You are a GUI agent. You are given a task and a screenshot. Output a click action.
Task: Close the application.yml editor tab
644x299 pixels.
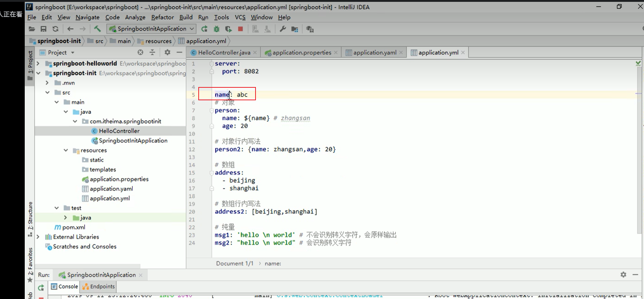coord(463,53)
